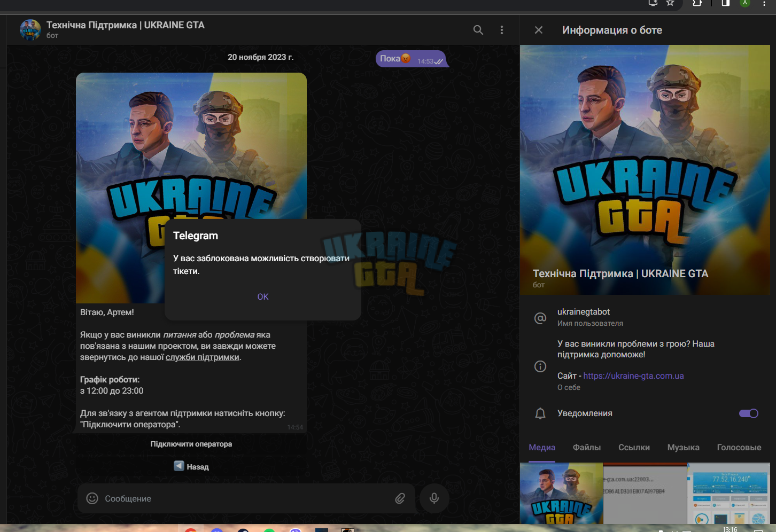Close the bot information panel
776x532 pixels.
click(x=539, y=30)
